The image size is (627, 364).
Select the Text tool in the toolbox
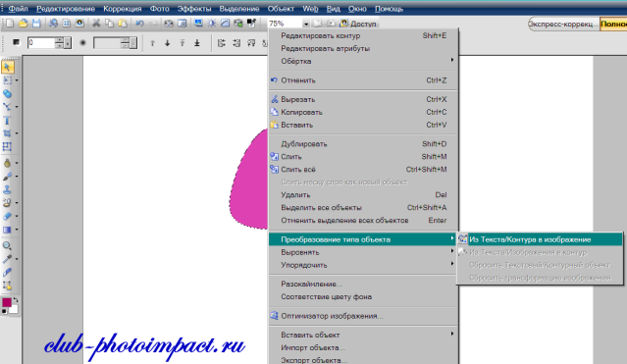click(x=7, y=121)
